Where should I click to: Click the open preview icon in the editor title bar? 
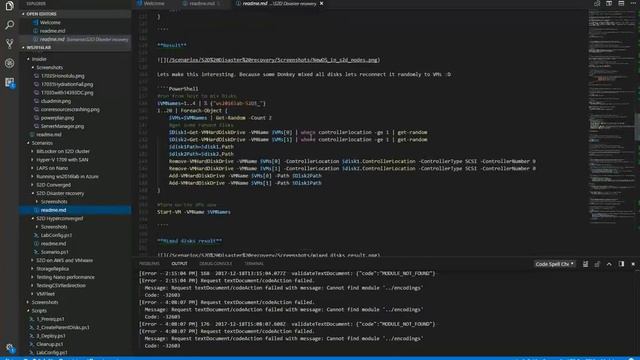coord(597,3)
